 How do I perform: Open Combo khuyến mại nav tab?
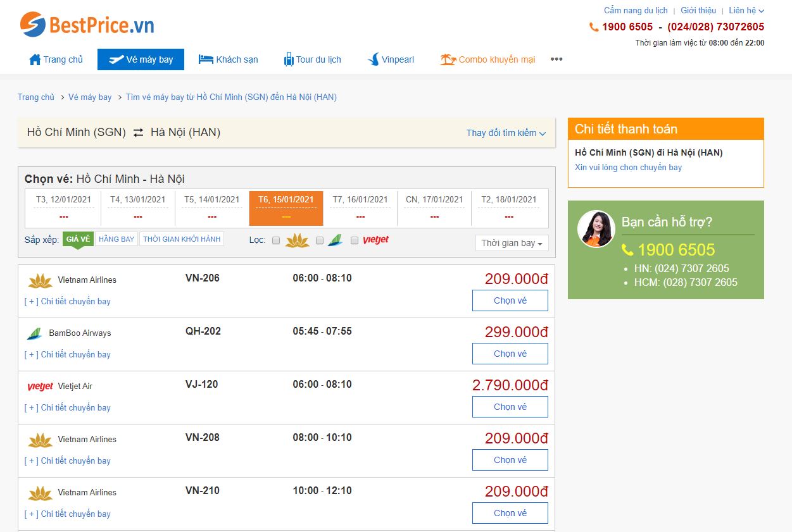488,59
